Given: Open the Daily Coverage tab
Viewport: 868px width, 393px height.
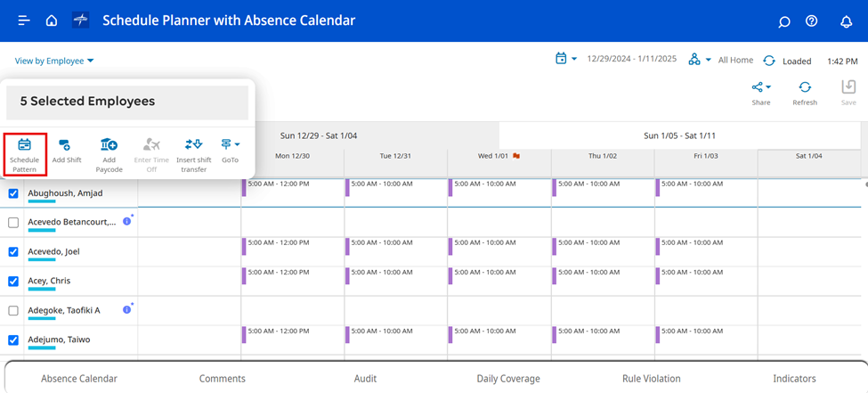Looking at the screenshot, I should click(x=507, y=379).
